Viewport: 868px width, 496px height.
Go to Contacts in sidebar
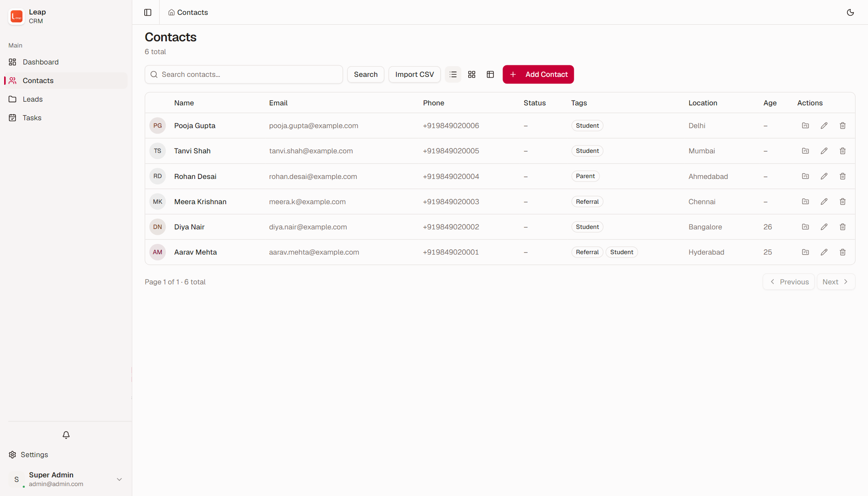point(66,81)
